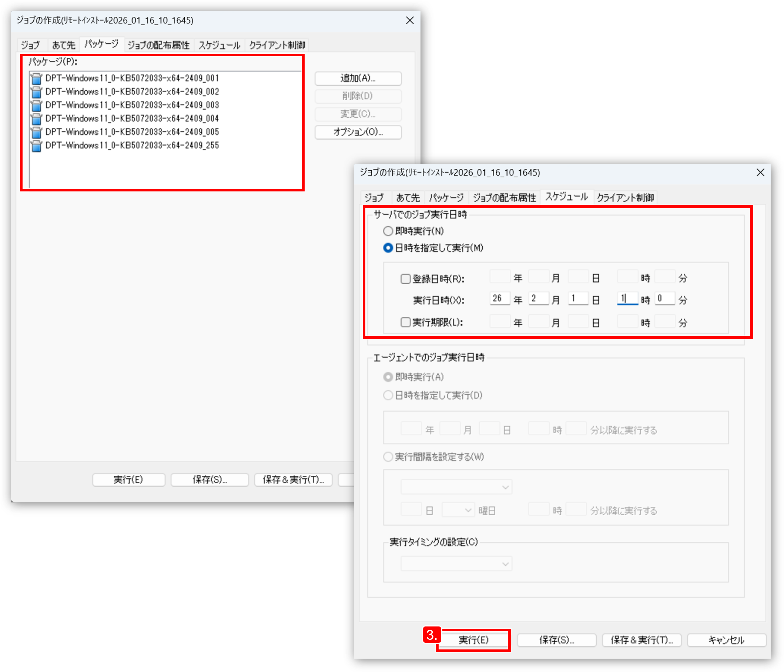Image resolution: width=784 pixels, height=672 pixels.
Task: Click the オプション(O)... button
Action: click(358, 132)
